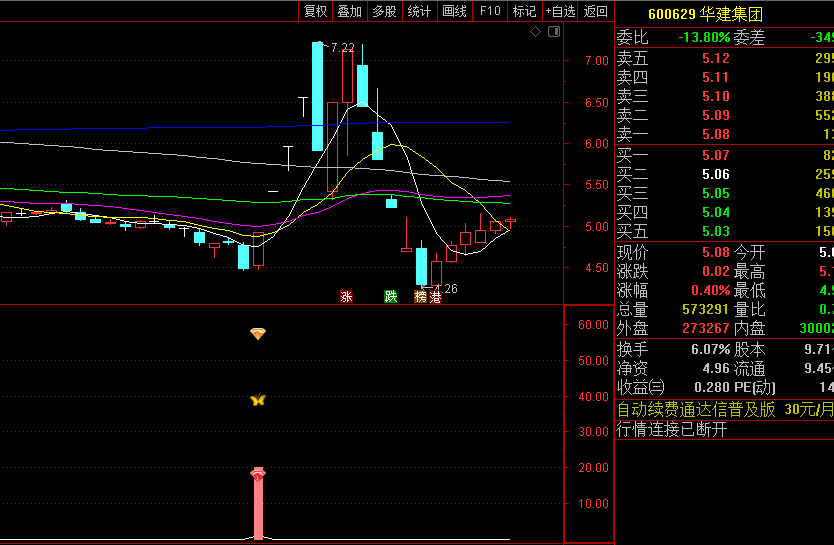Click the 复权 toolbar button
The height and width of the screenshot is (545, 834).
(x=315, y=11)
